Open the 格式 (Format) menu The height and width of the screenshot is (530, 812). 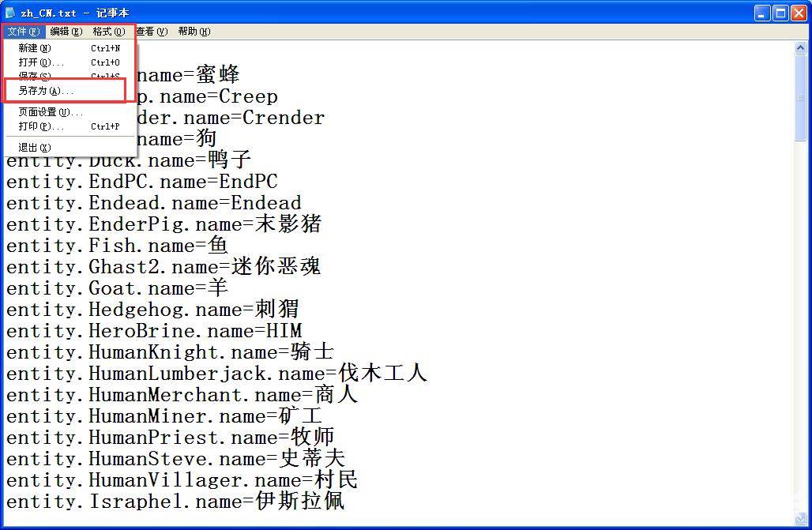tap(108, 32)
